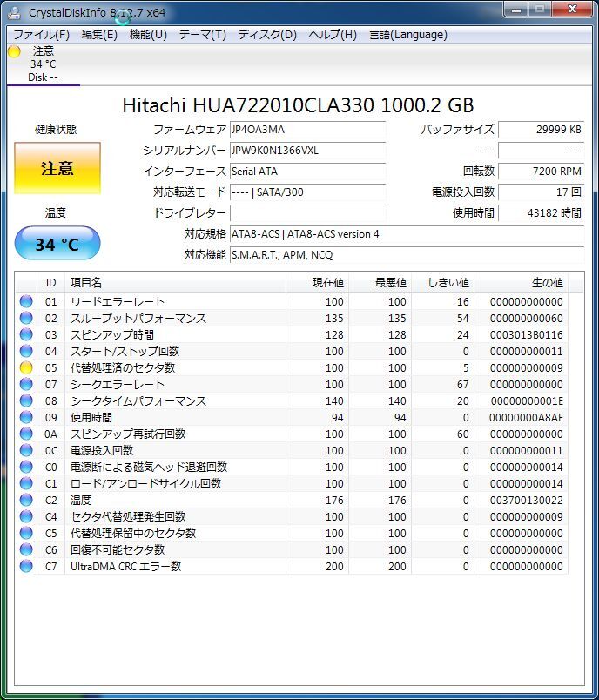Click the ファームウェア field JP4OA3MA
Image resolution: width=599 pixels, height=700 pixels.
(x=307, y=130)
